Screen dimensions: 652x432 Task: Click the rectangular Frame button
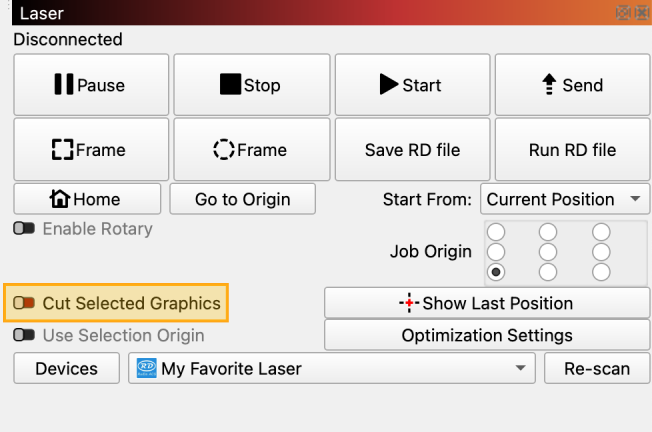pos(90,150)
